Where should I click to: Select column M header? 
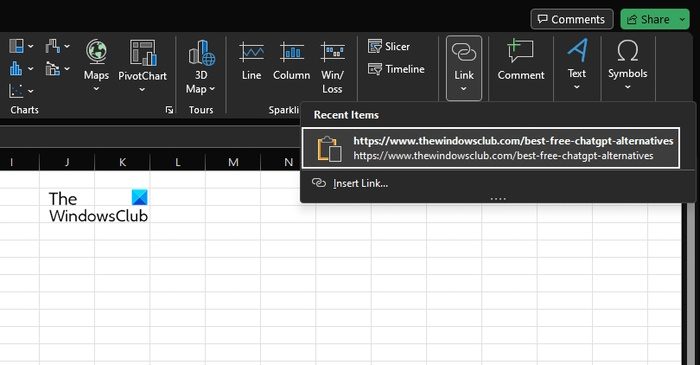pos(233,162)
